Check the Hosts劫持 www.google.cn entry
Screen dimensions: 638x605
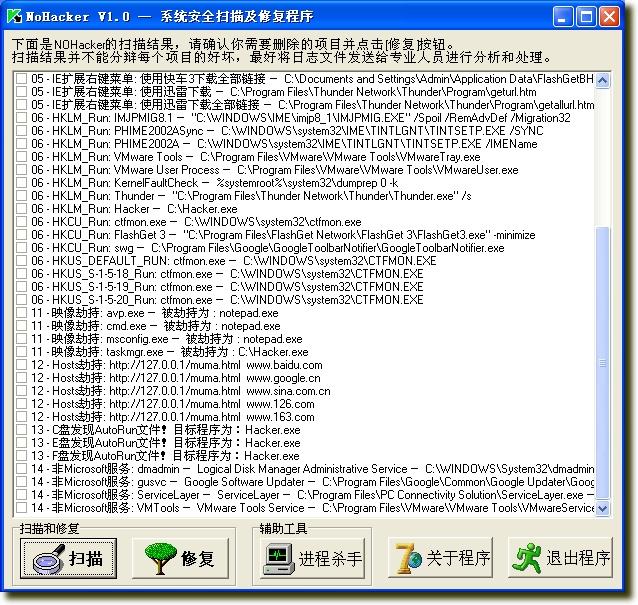(x=21, y=378)
